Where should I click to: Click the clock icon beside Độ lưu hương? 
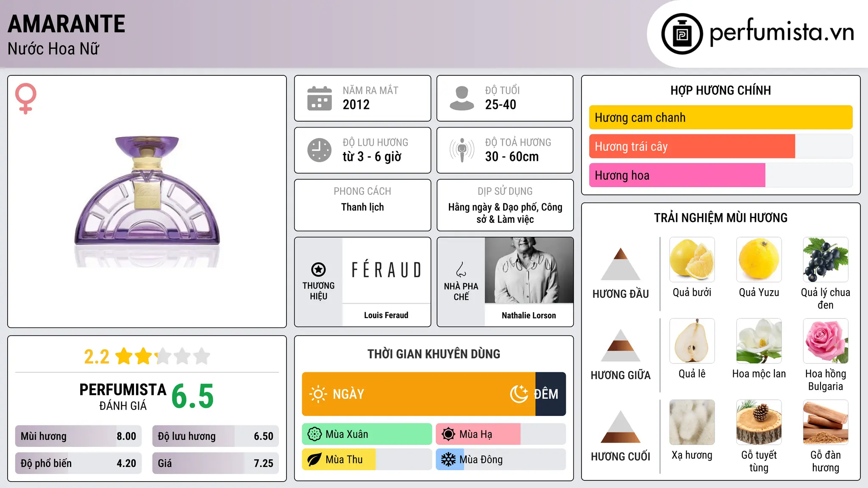(320, 150)
